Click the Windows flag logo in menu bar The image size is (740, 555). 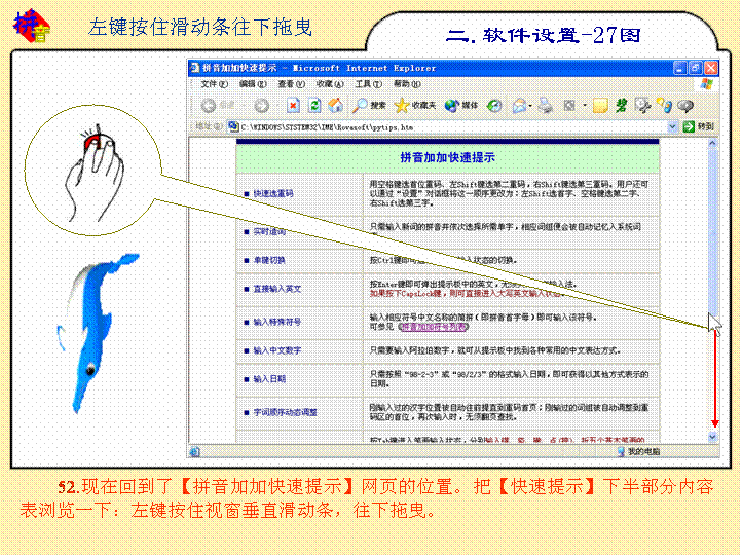click(706, 84)
